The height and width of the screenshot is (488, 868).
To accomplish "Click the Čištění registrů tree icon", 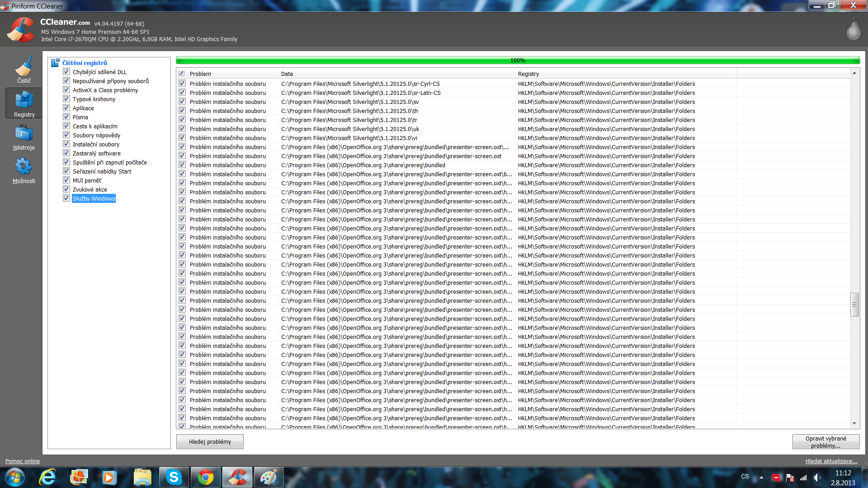I will pos(55,63).
